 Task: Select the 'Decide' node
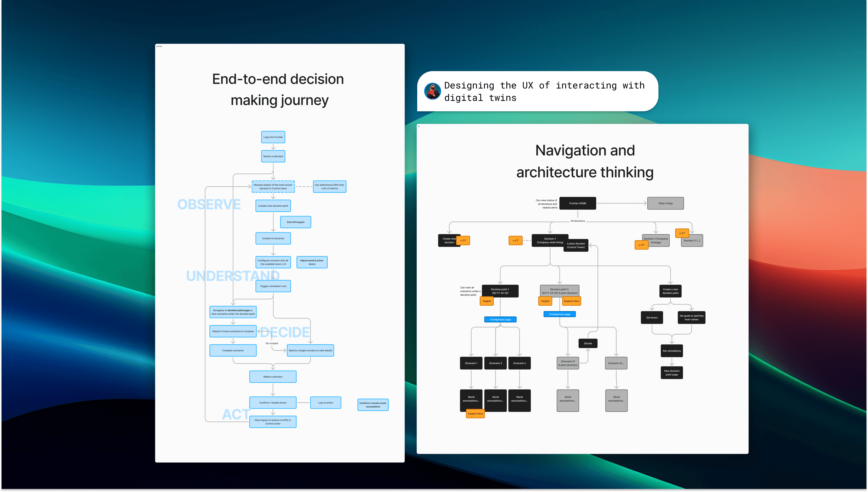tap(588, 344)
